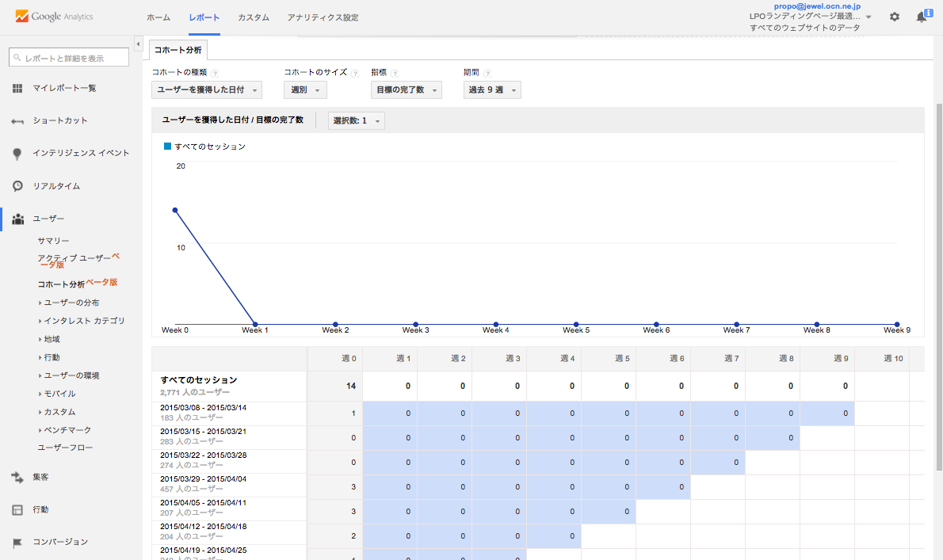Open the date range dropdown 過去 9 週
The height and width of the screenshot is (560, 943).
tap(492, 90)
